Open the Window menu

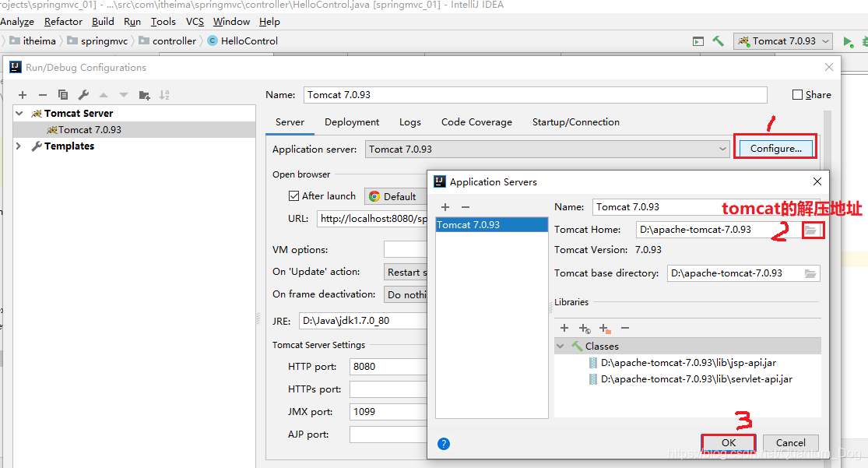(231, 22)
